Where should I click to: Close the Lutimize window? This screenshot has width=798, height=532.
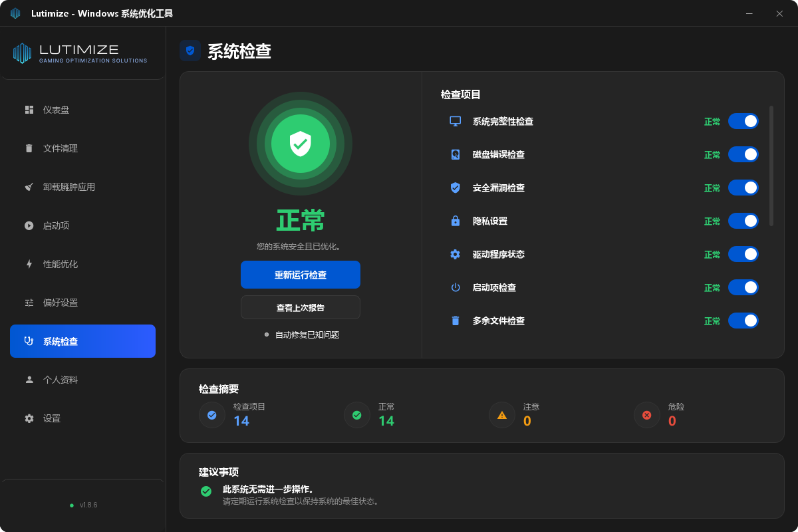point(779,13)
